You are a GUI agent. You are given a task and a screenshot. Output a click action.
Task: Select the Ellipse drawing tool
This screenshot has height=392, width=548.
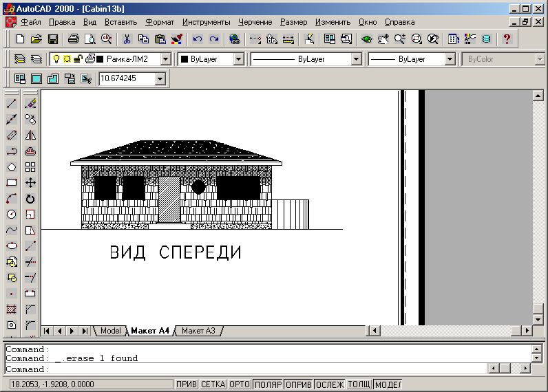pos(12,246)
